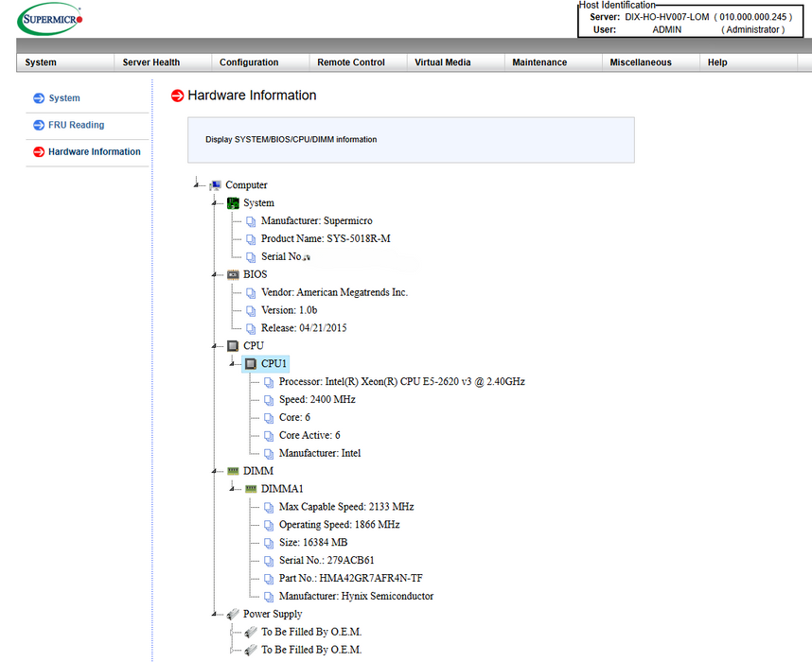Viewport: 812px width, 662px height.
Task: Select the CPU1 tree item label
Action: 274,364
